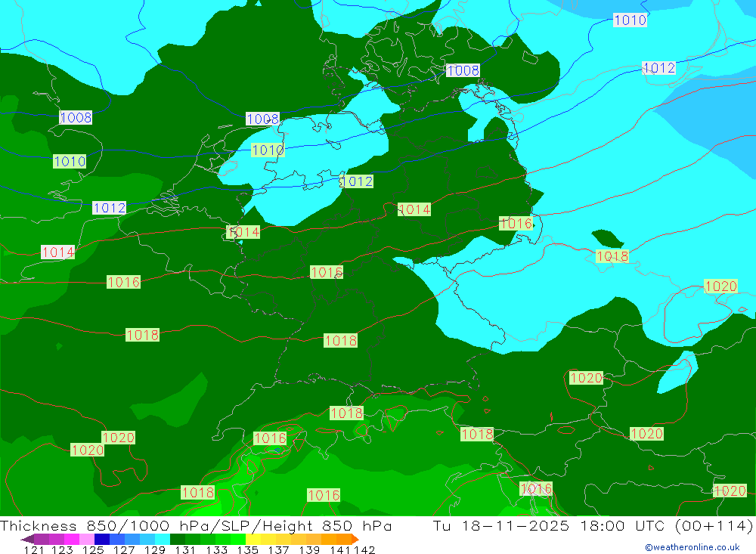Click the legend value 127
This screenshot has width=756, height=554.
click(x=124, y=550)
